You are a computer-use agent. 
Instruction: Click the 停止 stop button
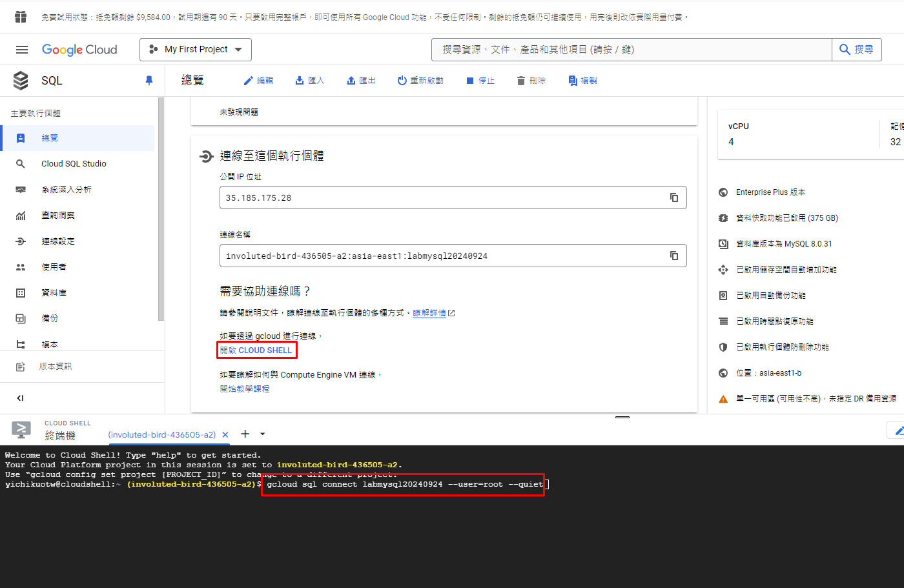click(x=480, y=81)
